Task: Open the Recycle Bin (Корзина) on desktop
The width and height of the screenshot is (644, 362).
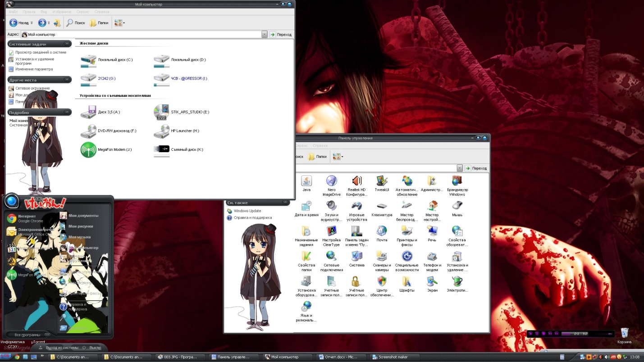Action: point(624,336)
